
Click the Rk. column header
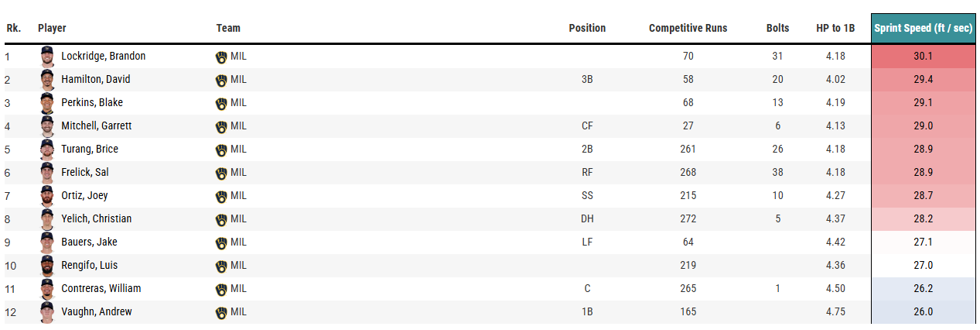(x=13, y=28)
